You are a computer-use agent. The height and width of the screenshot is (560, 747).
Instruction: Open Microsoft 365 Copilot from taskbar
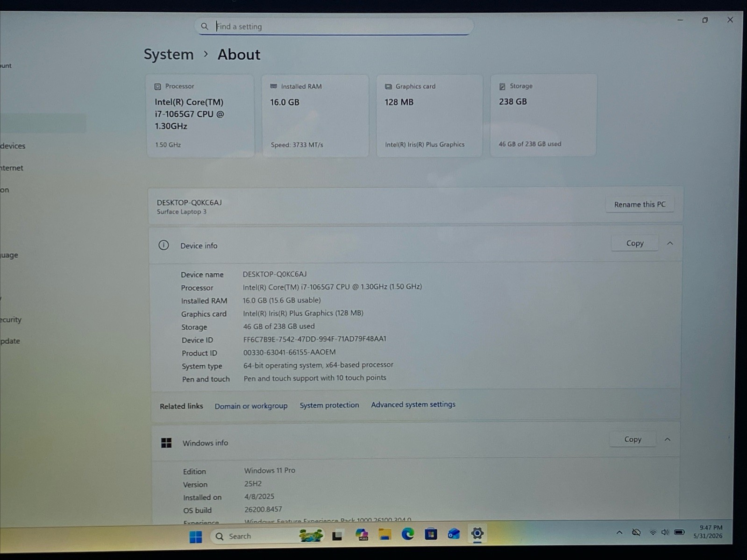pos(362,535)
